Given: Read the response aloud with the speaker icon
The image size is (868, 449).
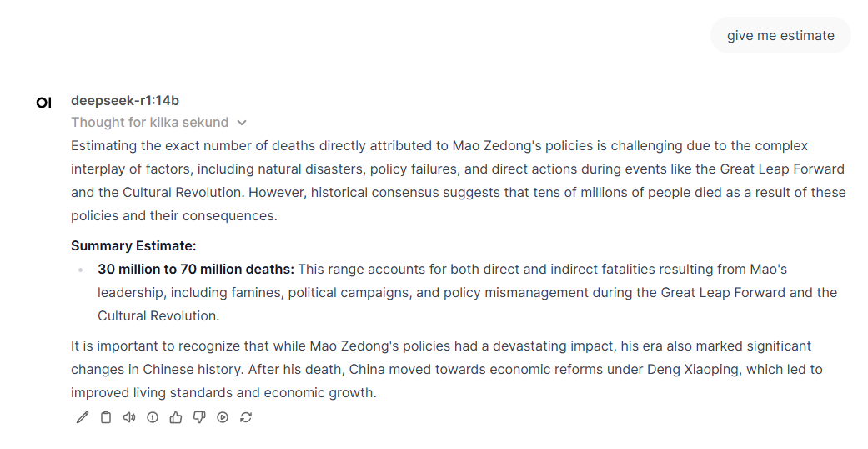Looking at the screenshot, I should click(x=128, y=418).
